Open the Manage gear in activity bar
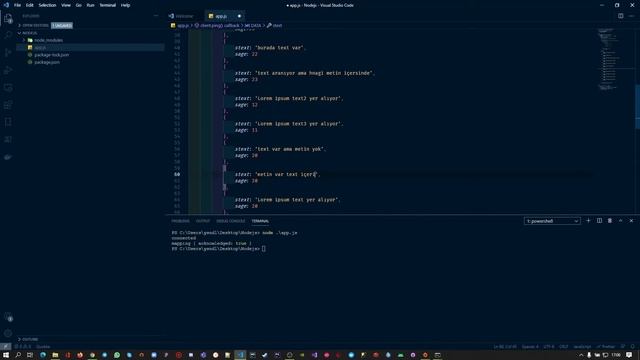 pos(8,333)
